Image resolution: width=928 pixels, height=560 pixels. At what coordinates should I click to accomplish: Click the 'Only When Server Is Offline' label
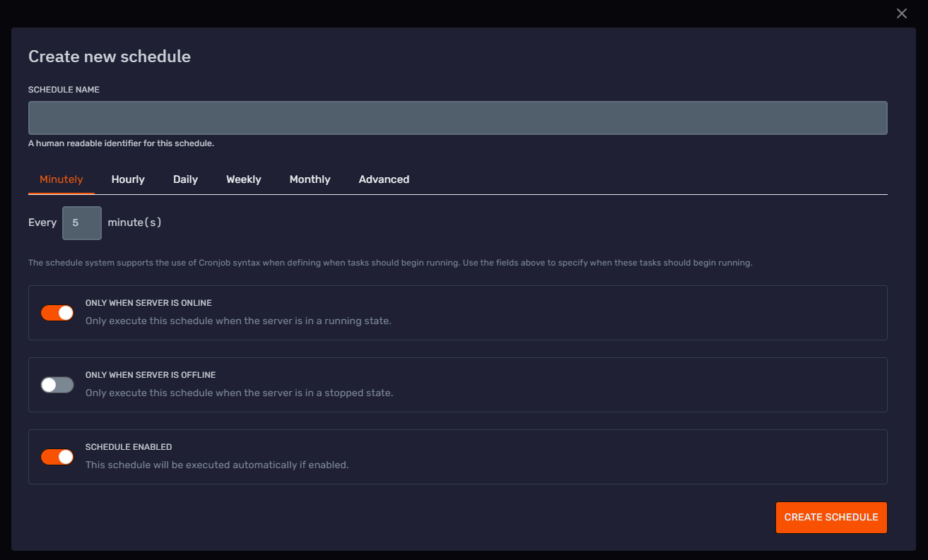[x=151, y=375]
